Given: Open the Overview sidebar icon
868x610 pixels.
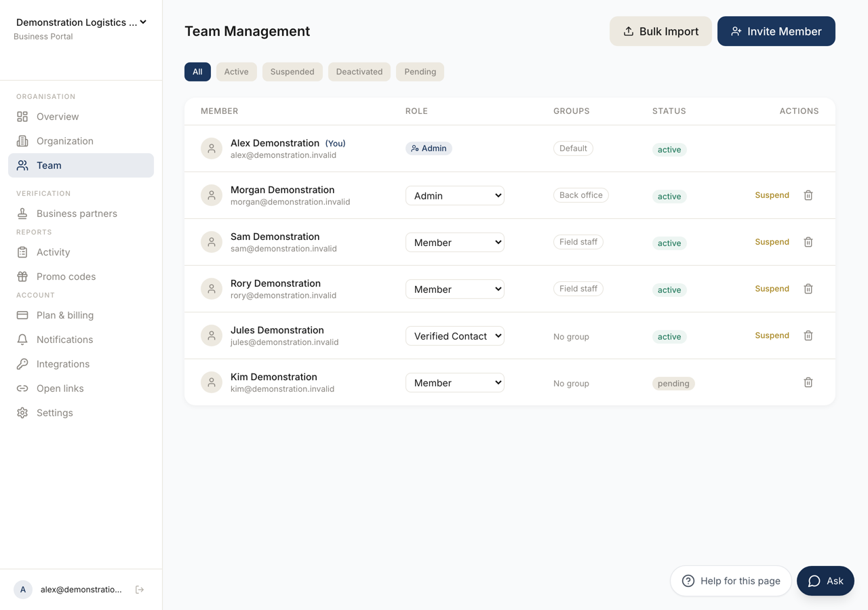Looking at the screenshot, I should [x=22, y=117].
